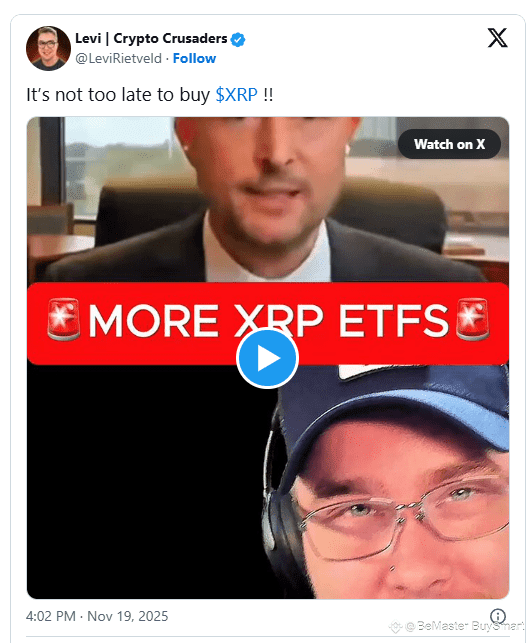This screenshot has width=532, height=643.
Task: Click the black area of the video thumbnail
Action: [x=148, y=482]
